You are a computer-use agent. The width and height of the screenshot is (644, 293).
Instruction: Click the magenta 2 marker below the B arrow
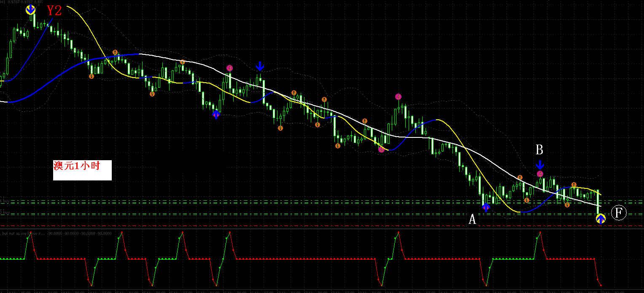click(540, 173)
